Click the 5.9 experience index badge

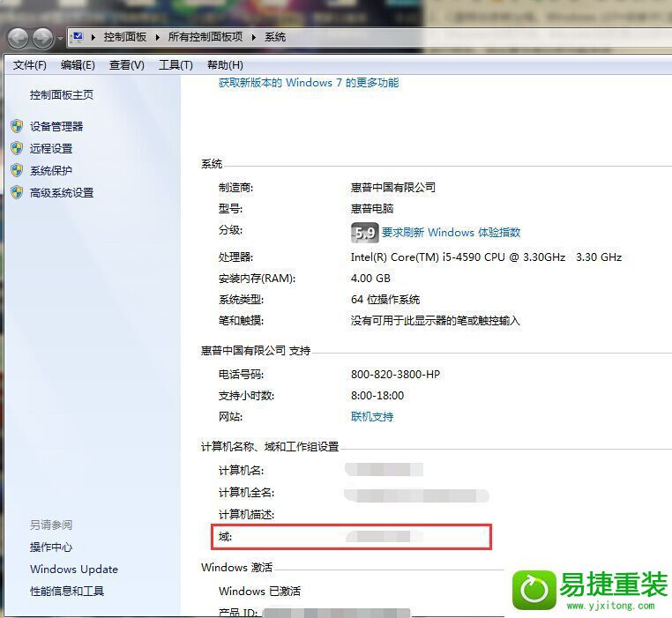(365, 233)
